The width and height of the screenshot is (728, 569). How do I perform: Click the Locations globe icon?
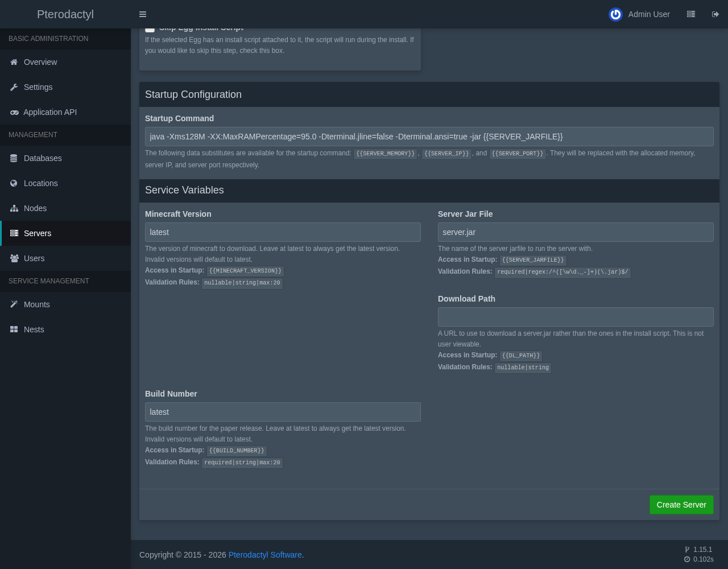pyautogui.click(x=14, y=183)
